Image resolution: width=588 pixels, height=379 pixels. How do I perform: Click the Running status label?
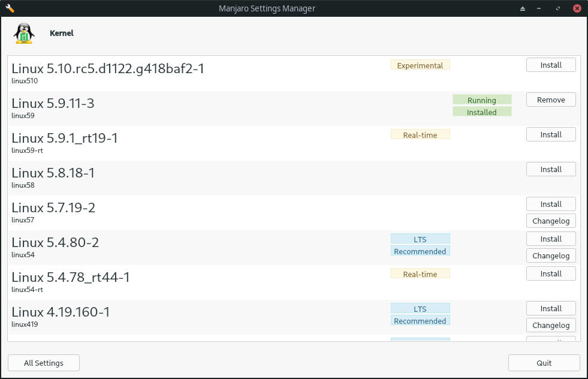point(482,100)
